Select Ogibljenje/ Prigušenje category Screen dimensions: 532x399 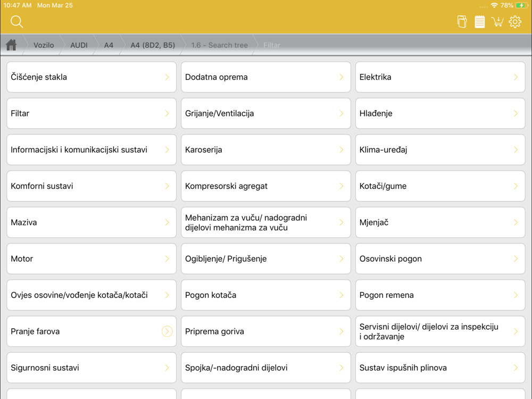pos(265,259)
